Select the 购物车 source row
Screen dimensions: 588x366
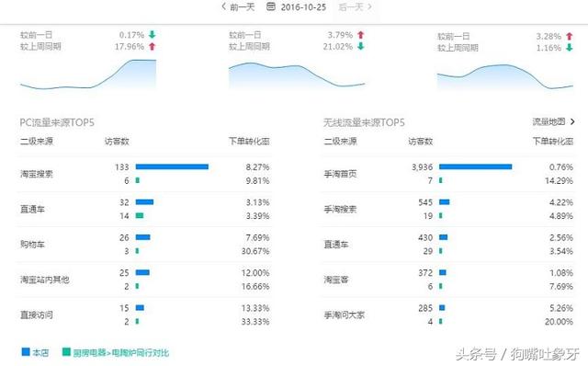pos(145,245)
